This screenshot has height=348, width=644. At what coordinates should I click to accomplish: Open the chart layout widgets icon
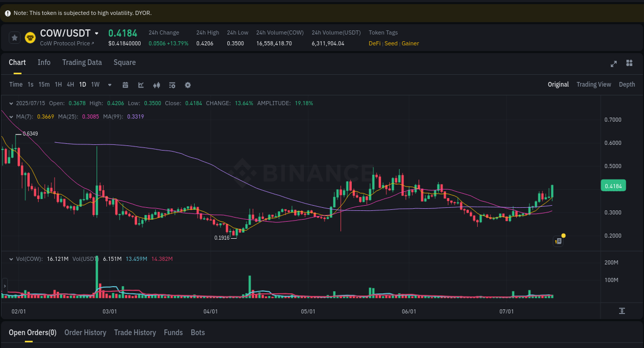pyautogui.click(x=629, y=63)
